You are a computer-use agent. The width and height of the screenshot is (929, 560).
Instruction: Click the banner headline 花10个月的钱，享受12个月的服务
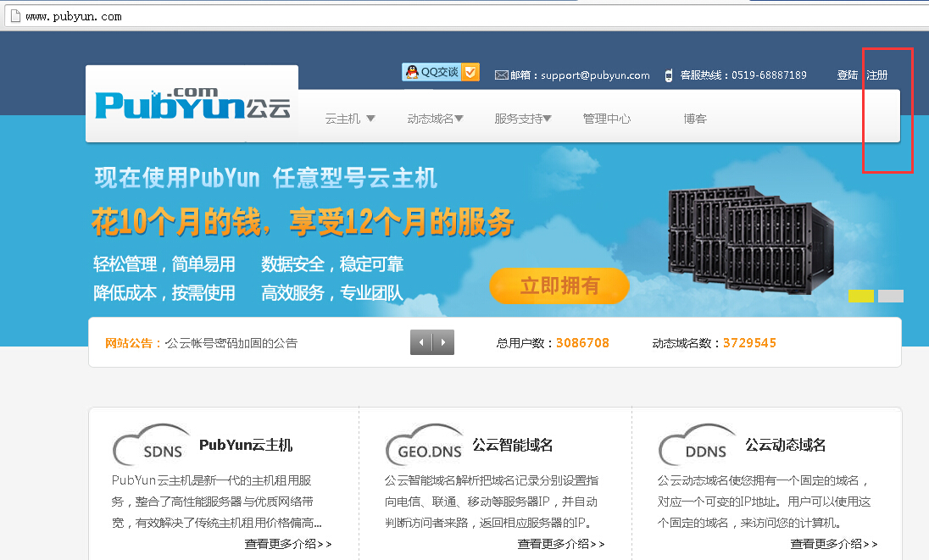(303, 223)
